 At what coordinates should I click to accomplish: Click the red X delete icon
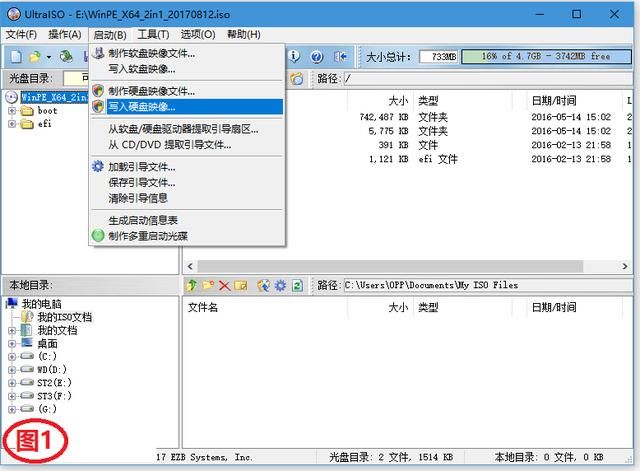(x=224, y=285)
